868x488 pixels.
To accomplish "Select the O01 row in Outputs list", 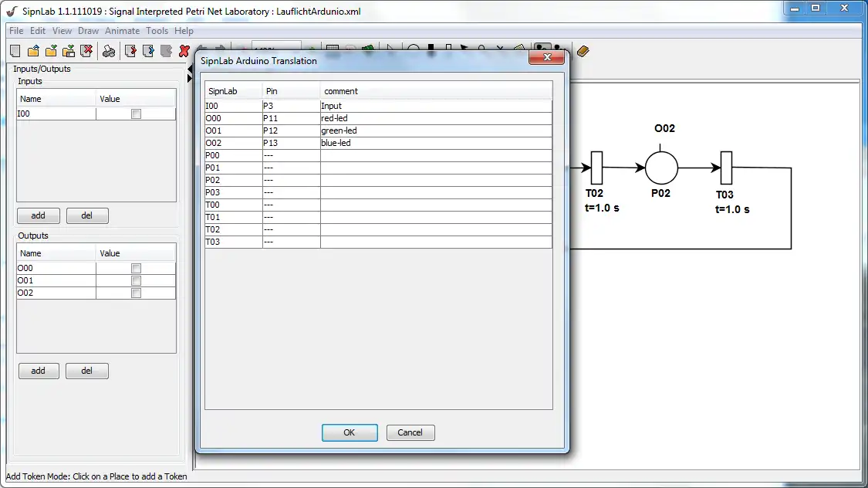I will pos(96,280).
